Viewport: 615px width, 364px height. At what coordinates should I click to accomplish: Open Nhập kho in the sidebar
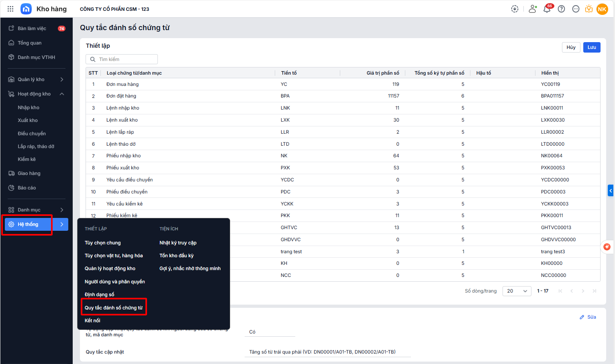pos(29,108)
